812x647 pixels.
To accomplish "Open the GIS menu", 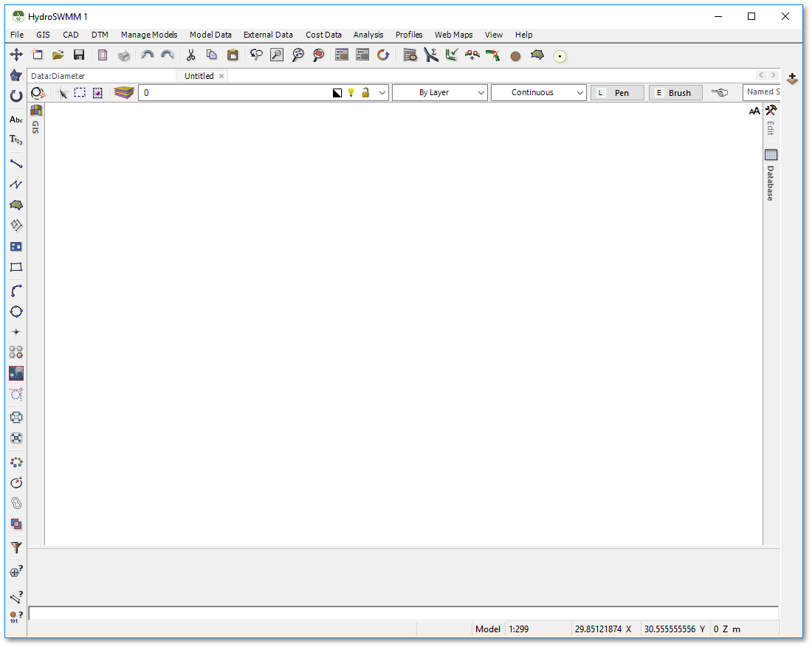I will point(43,35).
